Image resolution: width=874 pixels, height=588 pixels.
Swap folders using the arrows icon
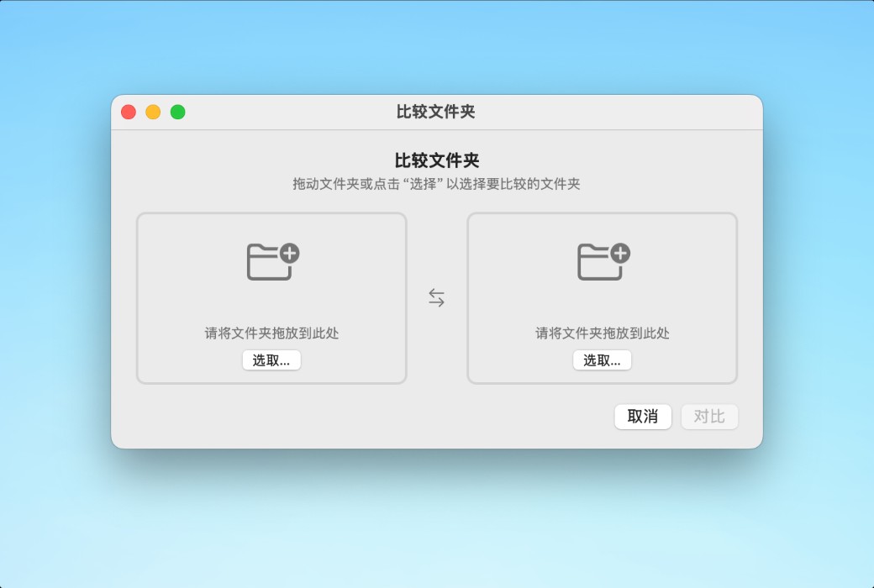pyautogui.click(x=436, y=297)
